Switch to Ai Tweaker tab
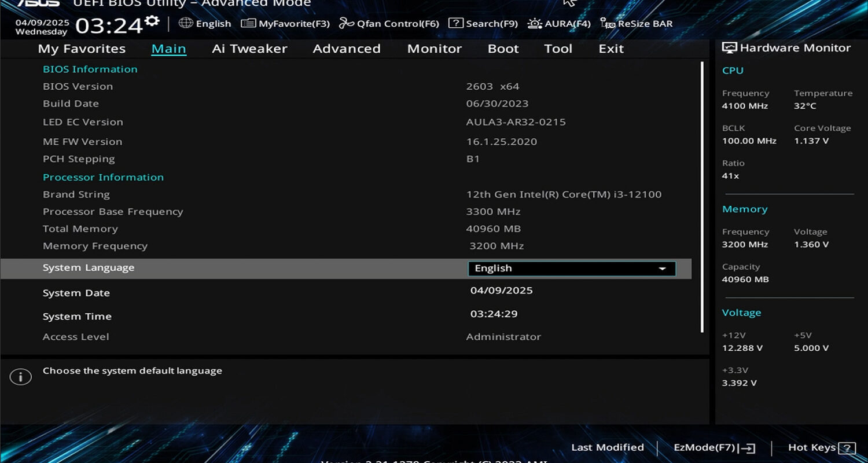 249,49
